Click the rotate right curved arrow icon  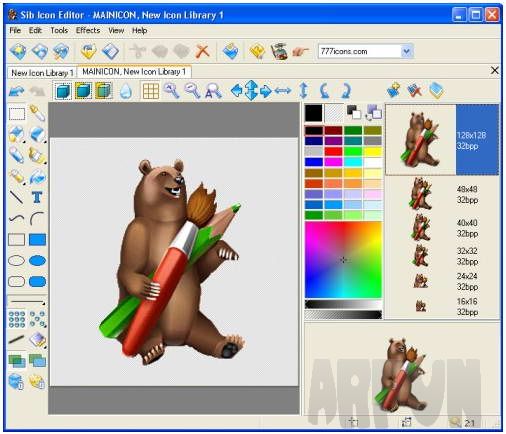pyautogui.click(x=346, y=91)
